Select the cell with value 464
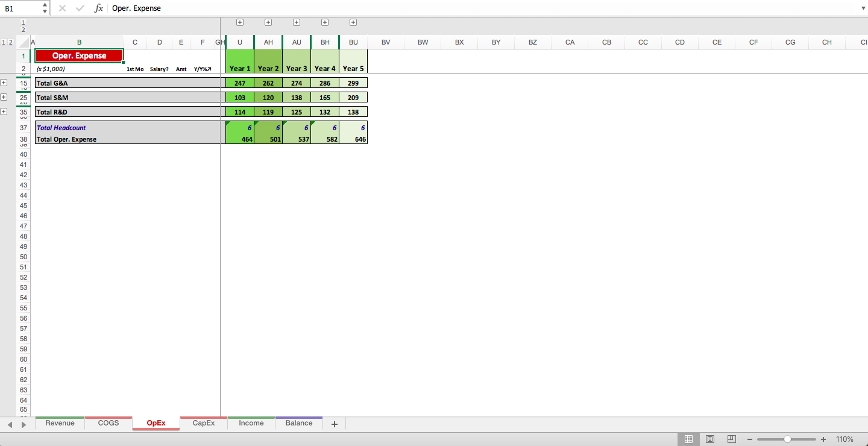 click(x=240, y=139)
